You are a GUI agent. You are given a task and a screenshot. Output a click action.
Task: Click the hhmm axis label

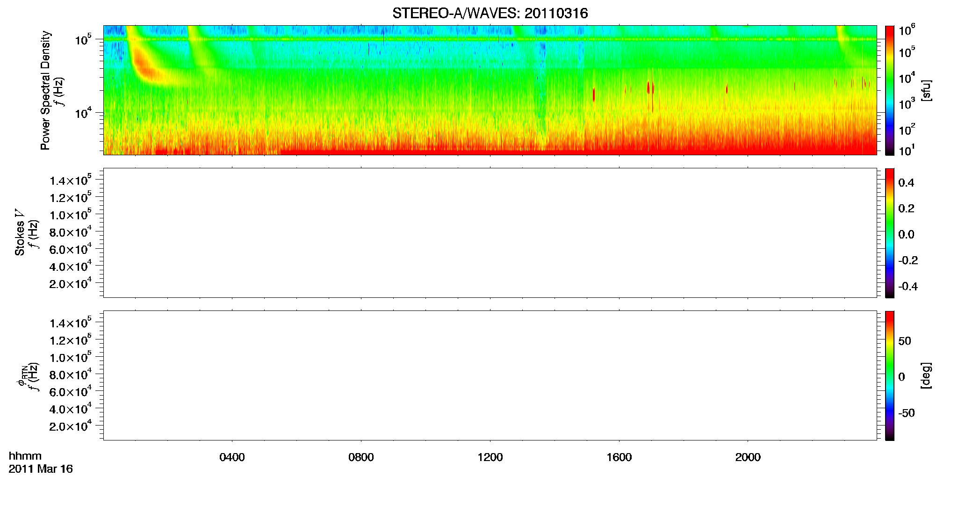click(x=25, y=456)
